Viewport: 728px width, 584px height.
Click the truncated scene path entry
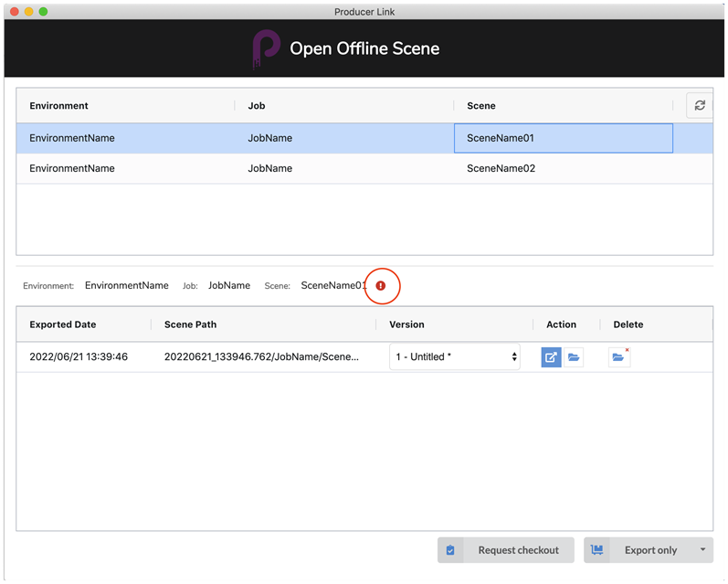point(261,357)
